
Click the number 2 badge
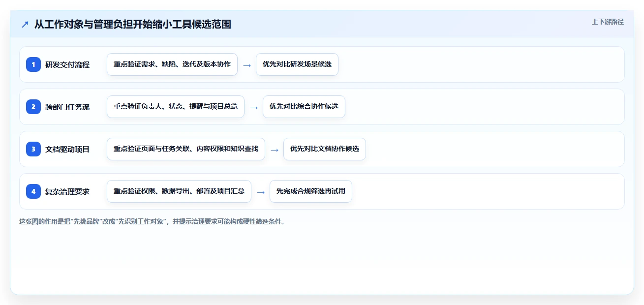click(x=33, y=107)
